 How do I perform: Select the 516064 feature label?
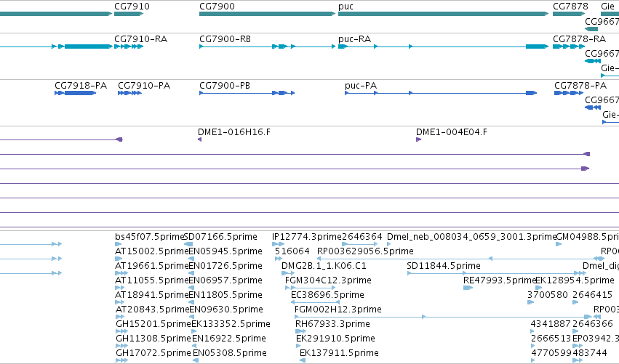click(x=292, y=251)
